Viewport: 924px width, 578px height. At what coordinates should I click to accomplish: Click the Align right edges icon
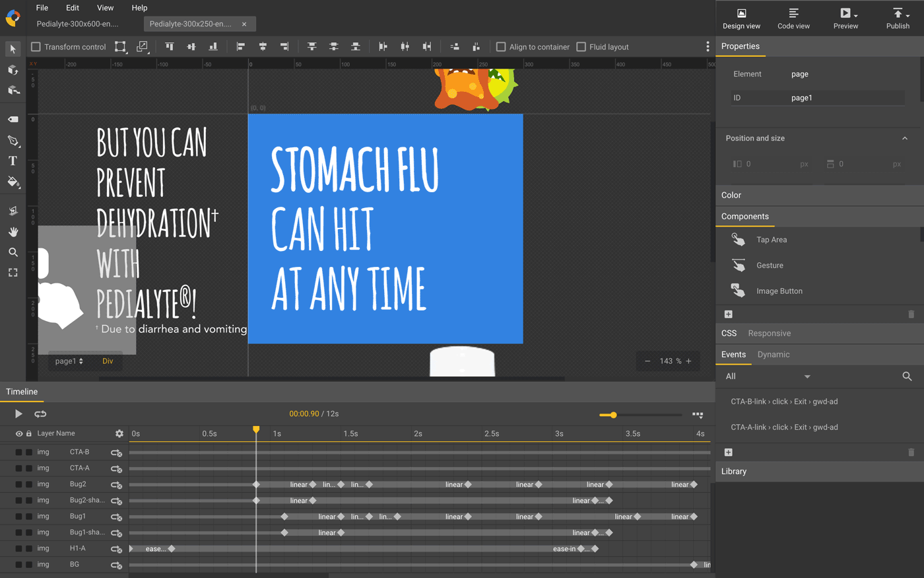point(284,47)
